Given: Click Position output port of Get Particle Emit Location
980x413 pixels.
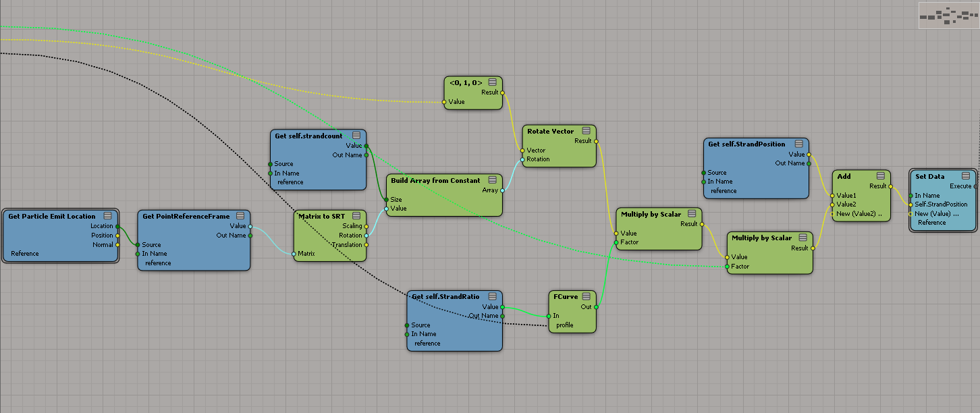Looking at the screenshot, I should click(x=117, y=236).
